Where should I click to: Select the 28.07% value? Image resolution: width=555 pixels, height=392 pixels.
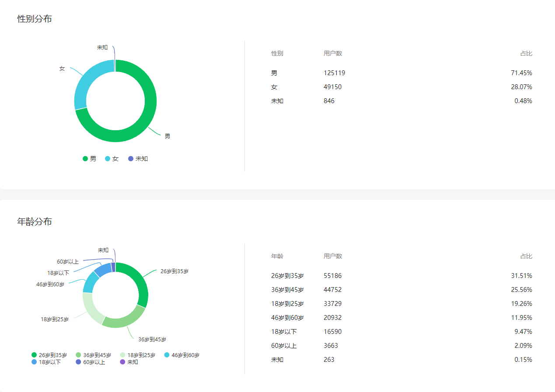click(x=521, y=87)
